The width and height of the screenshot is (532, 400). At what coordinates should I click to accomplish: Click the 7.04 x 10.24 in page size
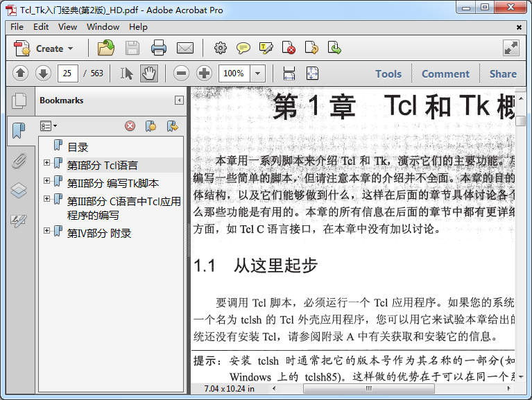pos(230,389)
